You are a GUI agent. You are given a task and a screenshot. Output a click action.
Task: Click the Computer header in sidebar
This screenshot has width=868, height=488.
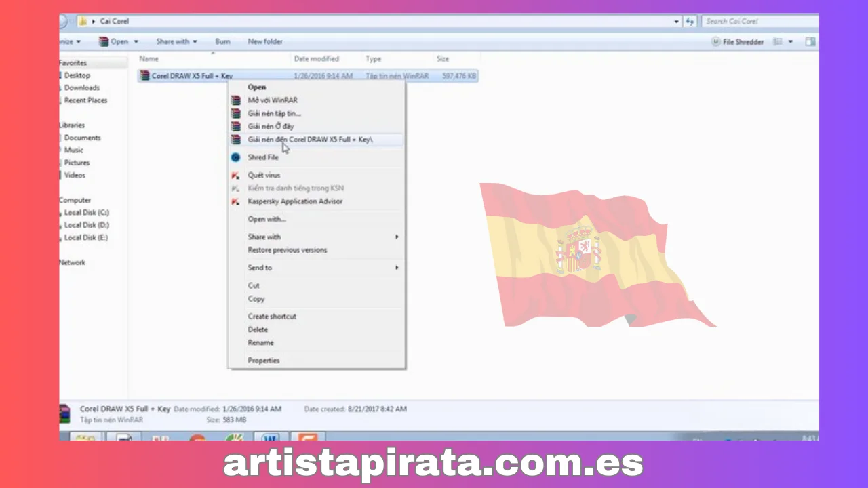pos(75,201)
